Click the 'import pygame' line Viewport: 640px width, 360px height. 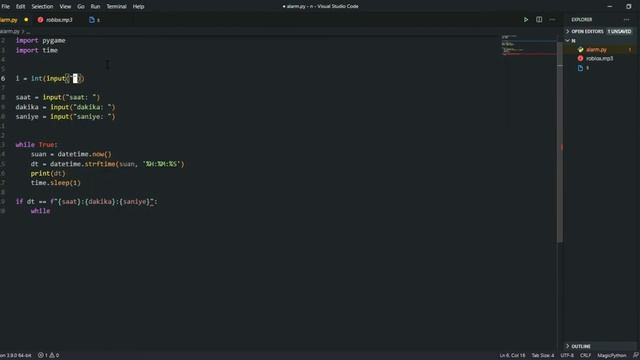pyautogui.click(x=40, y=40)
